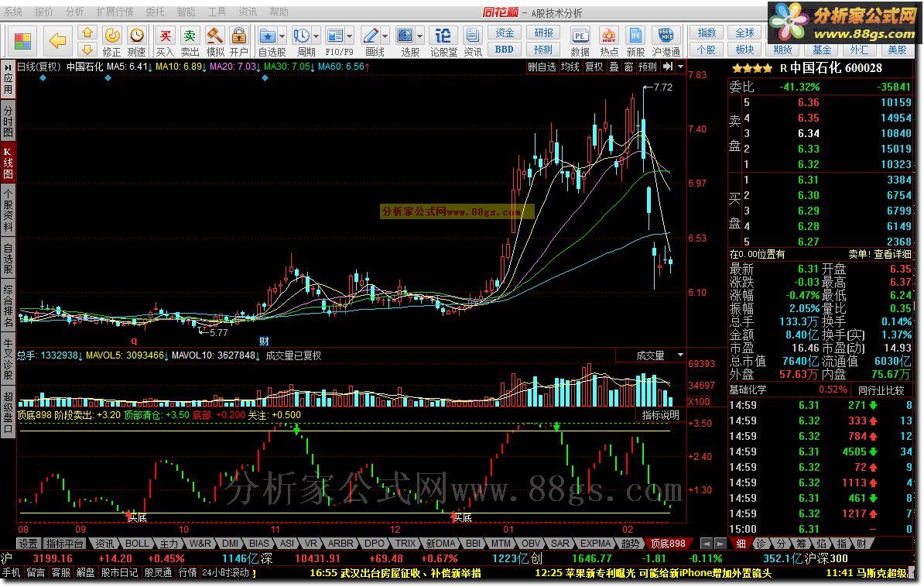Switch to the BOLL indicator tab

(x=137, y=544)
